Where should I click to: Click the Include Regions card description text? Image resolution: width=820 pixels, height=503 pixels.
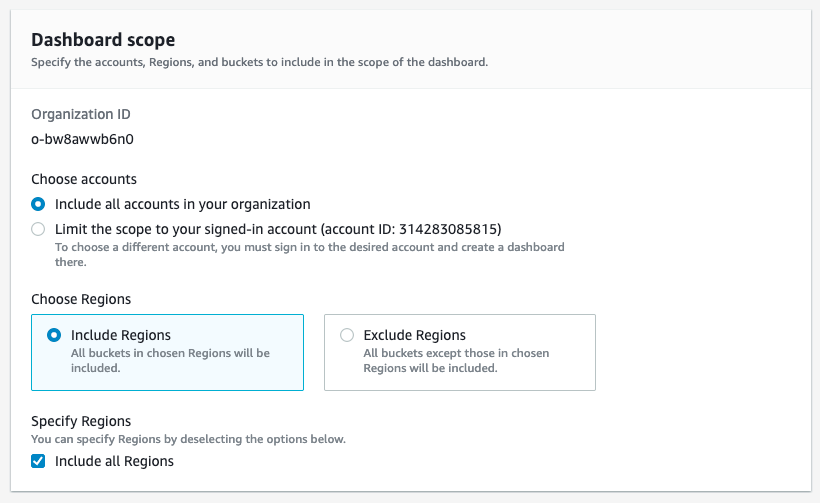[170, 360]
